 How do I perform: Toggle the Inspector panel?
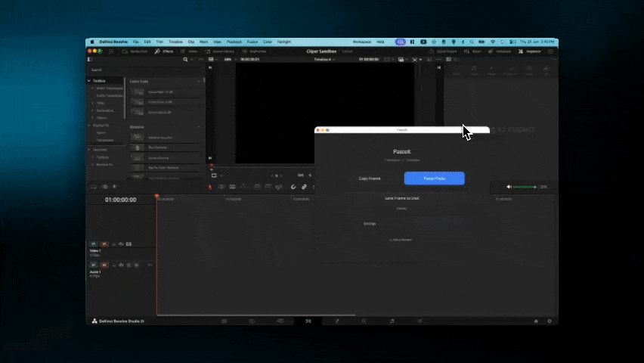530,51
